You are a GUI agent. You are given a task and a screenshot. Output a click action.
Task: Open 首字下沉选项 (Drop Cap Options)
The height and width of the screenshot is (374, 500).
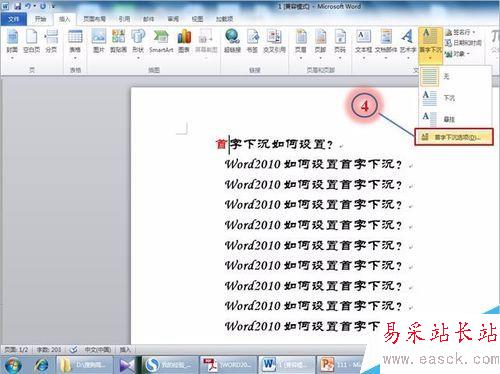454,137
